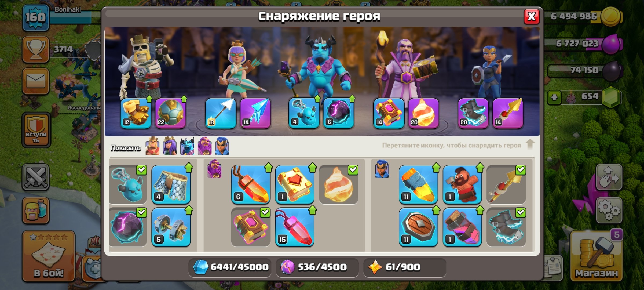Viewport: 644px width, 290px height.
Task: Start attack with В бой! button
Action: click(49, 256)
